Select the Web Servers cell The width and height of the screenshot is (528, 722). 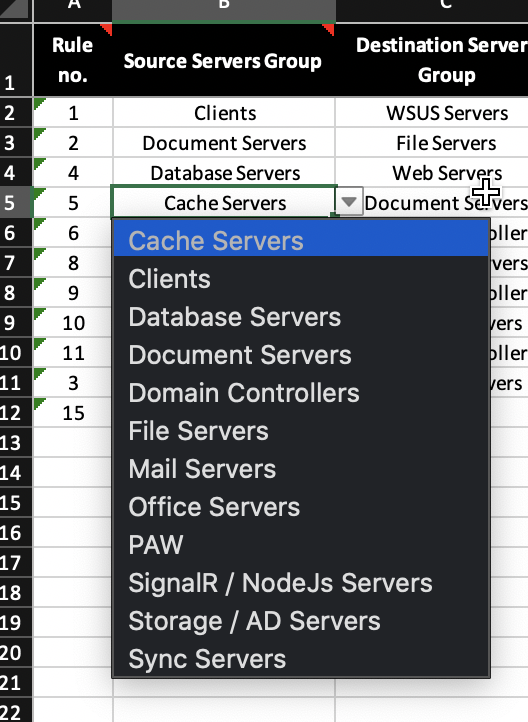tap(432, 173)
